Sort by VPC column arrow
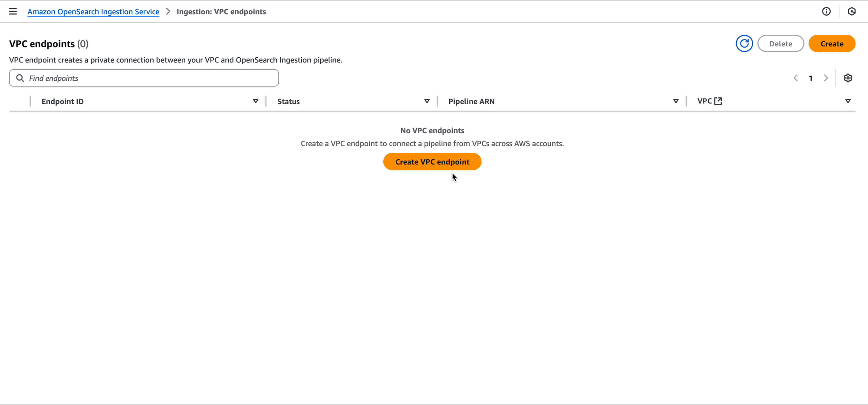868x405 pixels. click(848, 101)
